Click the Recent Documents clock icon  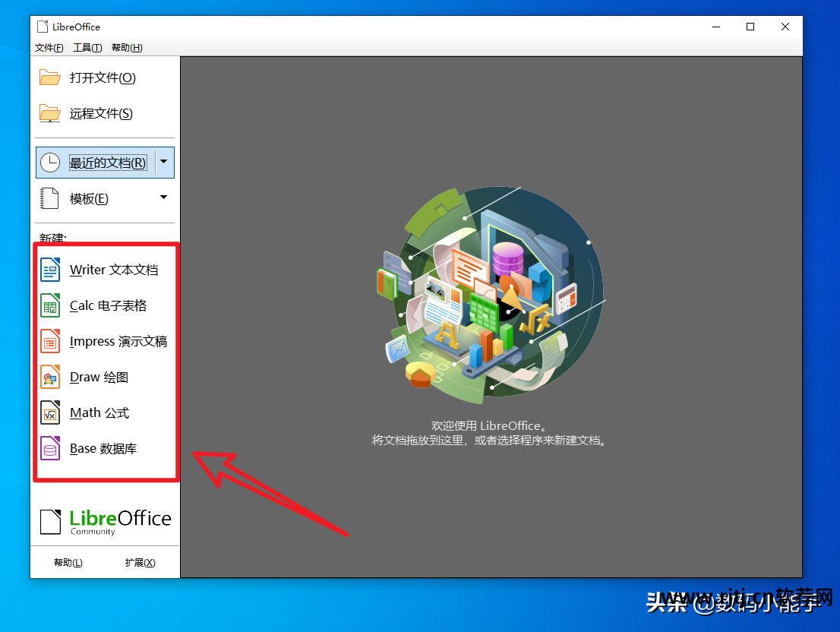tap(50, 163)
